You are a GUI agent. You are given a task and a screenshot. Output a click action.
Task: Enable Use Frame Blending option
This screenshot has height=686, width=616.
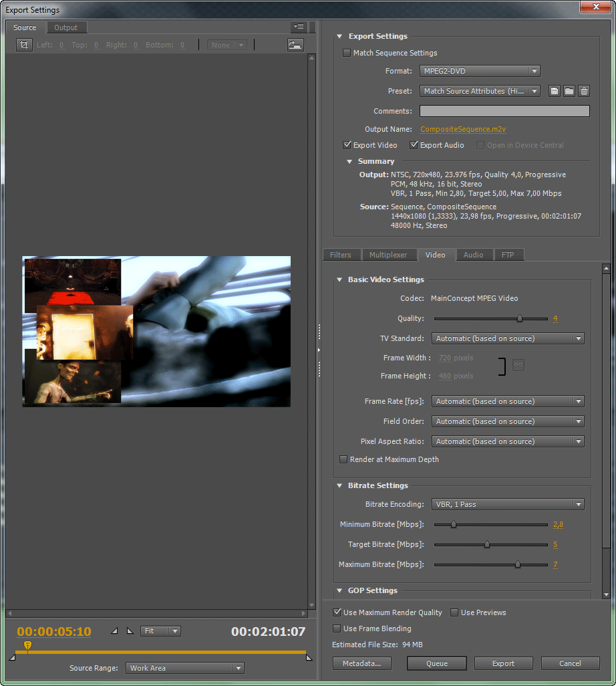[337, 628]
